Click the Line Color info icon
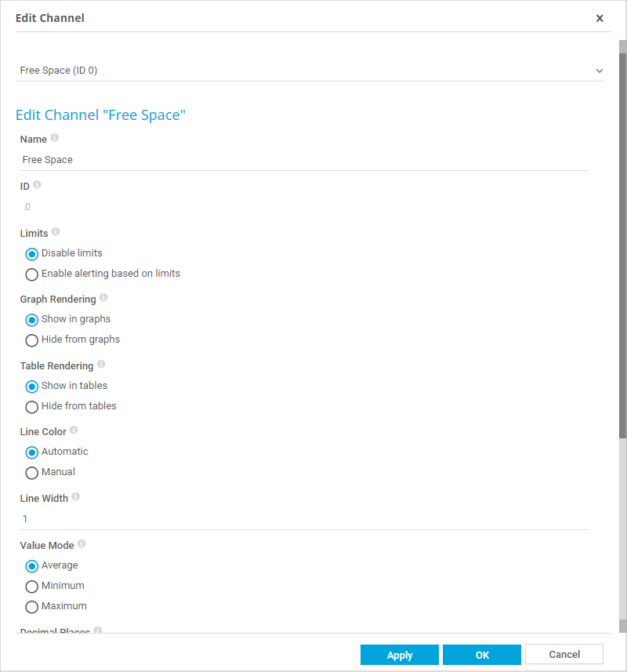The width and height of the screenshot is (627, 672). click(74, 430)
